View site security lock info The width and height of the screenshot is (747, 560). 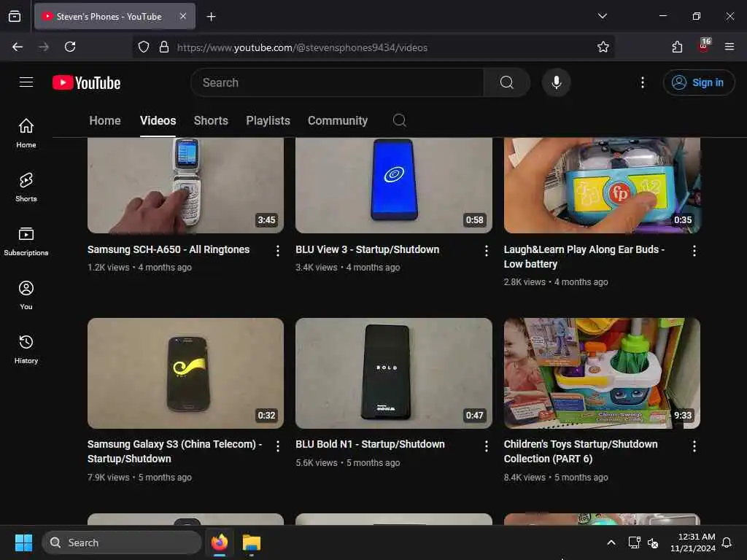point(164,47)
